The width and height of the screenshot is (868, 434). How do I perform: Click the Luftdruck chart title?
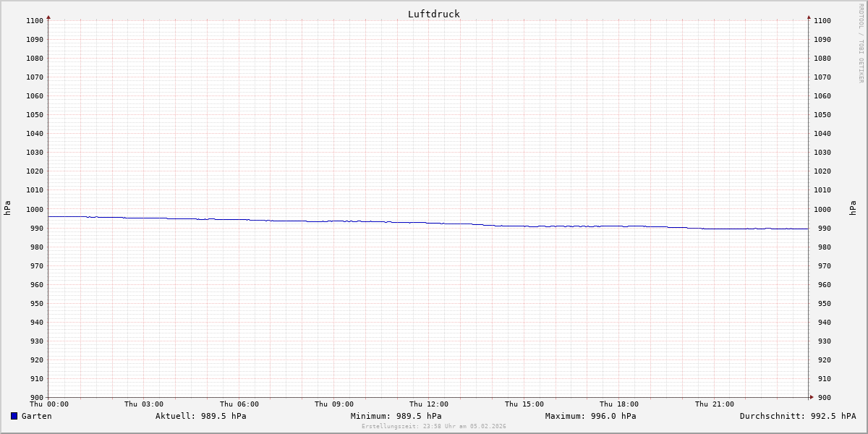point(433,14)
